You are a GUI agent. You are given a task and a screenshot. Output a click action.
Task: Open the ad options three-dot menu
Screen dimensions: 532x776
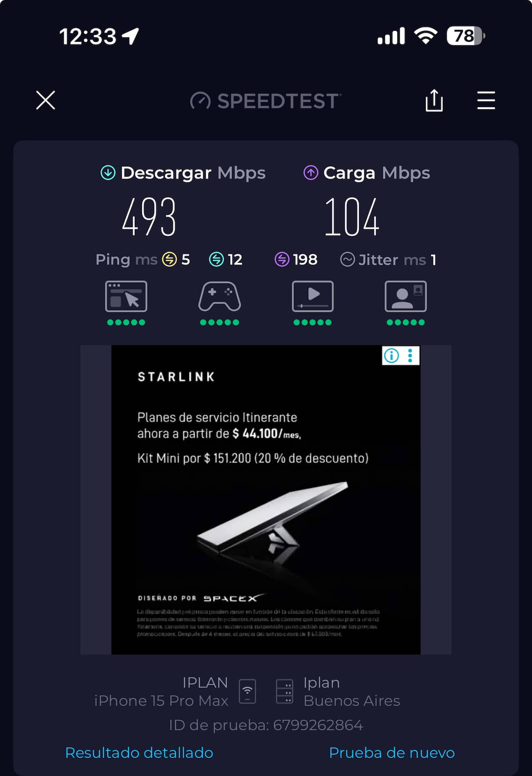click(x=411, y=355)
